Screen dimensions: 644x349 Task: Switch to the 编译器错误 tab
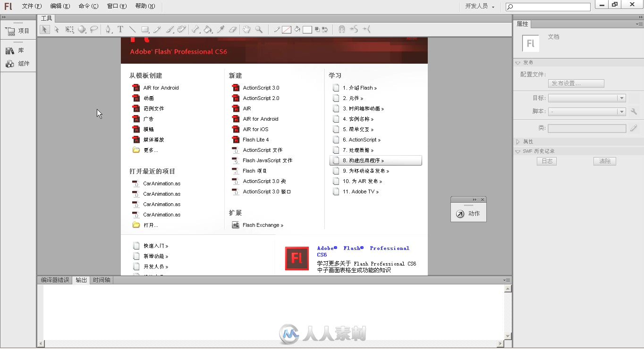(x=55, y=280)
